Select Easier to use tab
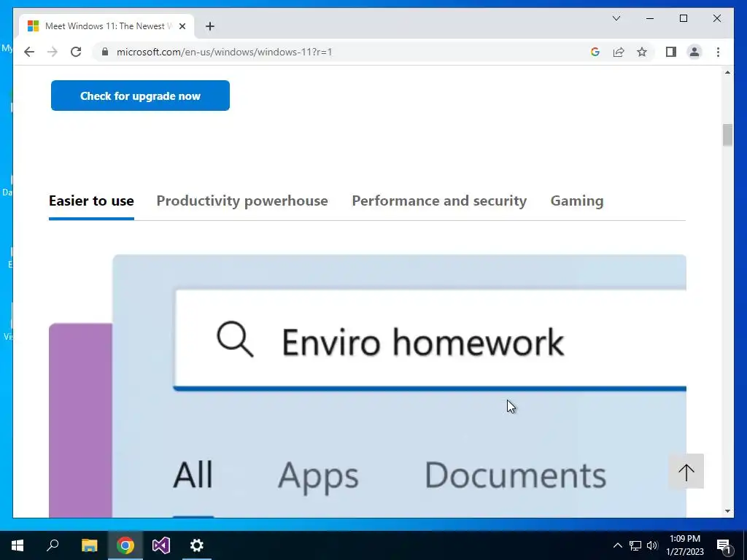Viewport: 747px width, 560px height. coord(91,201)
